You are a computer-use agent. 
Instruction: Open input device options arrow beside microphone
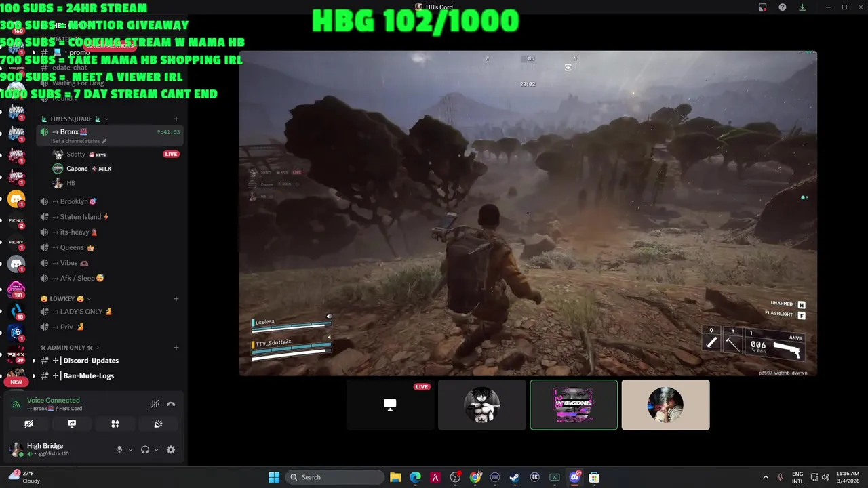click(130, 449)
